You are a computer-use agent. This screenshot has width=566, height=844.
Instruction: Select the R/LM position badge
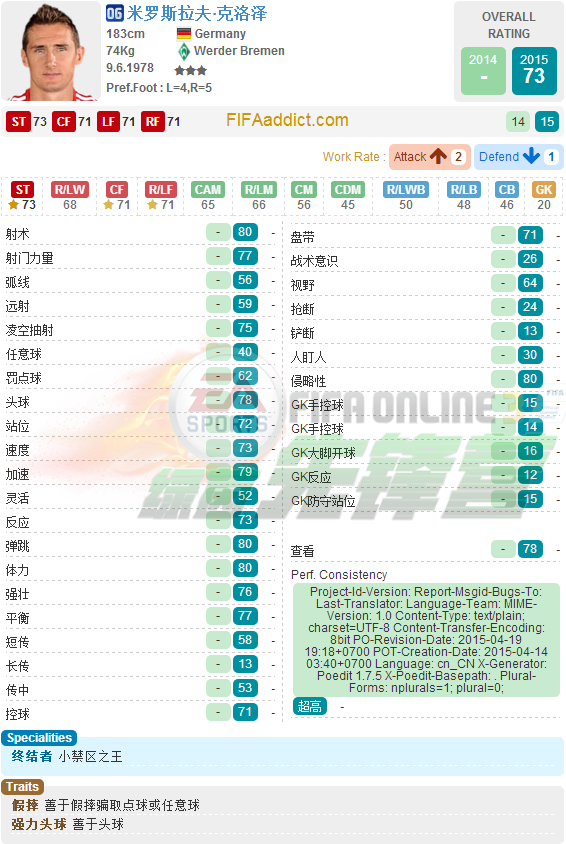(x=259, y=189)
